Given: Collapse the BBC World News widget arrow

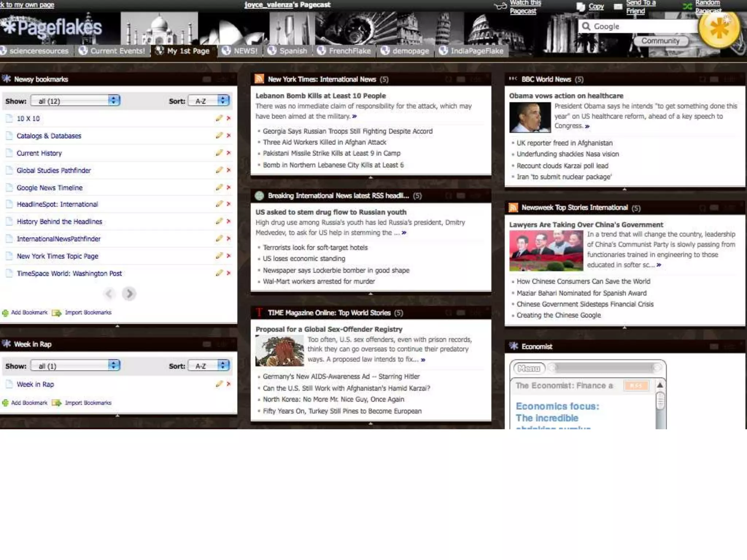Looking at the screenshot, I should pyautogui.click(x=624, y=189).
